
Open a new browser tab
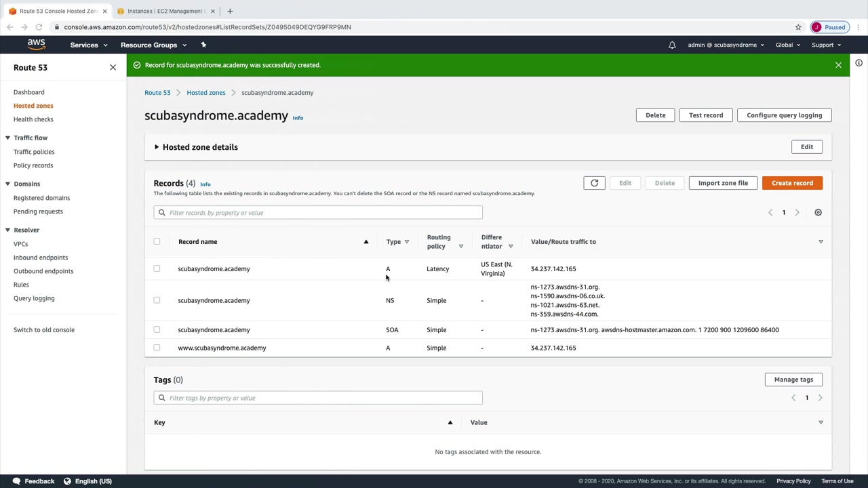coord(230,11)
